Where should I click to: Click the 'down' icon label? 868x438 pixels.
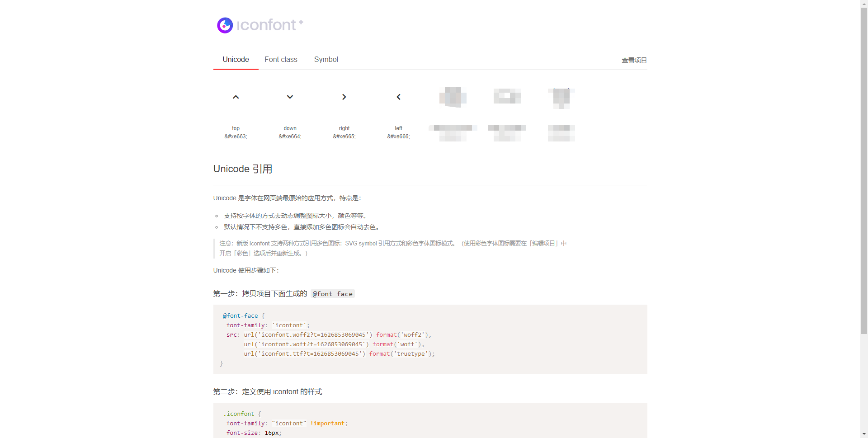pos(290,128)
